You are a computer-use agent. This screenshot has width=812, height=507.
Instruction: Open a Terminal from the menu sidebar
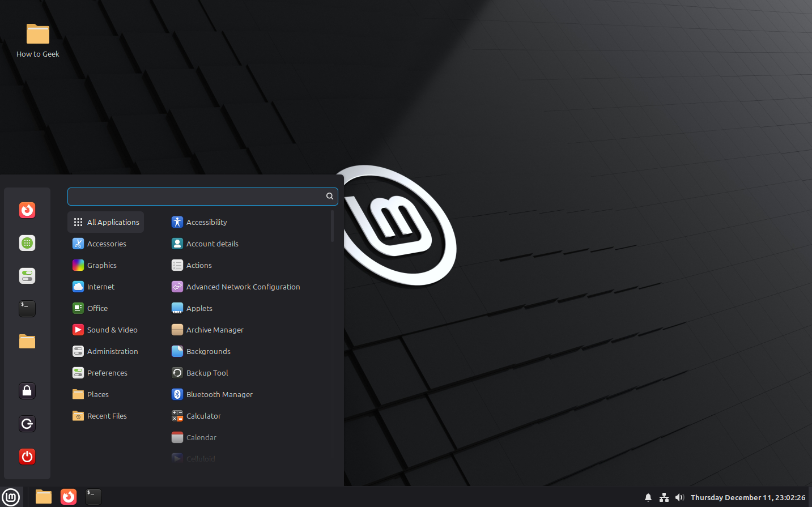[27, 308]
